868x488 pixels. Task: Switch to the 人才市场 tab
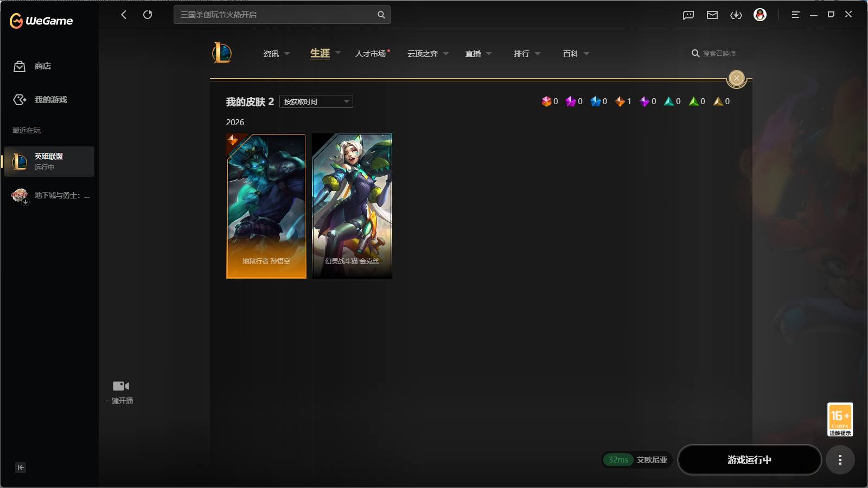(x=371, y=54)
